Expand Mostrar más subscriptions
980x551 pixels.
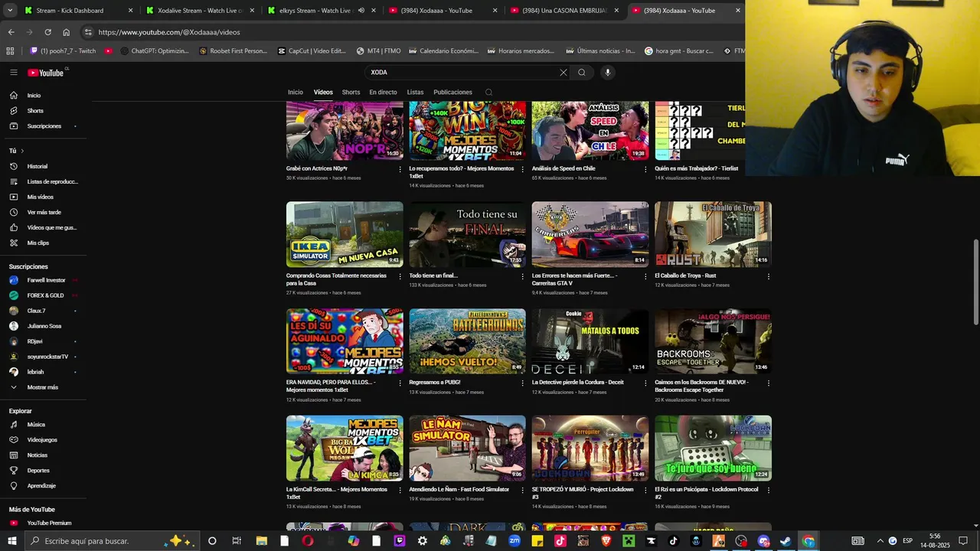pyautogui.click(x=43, y=387)
